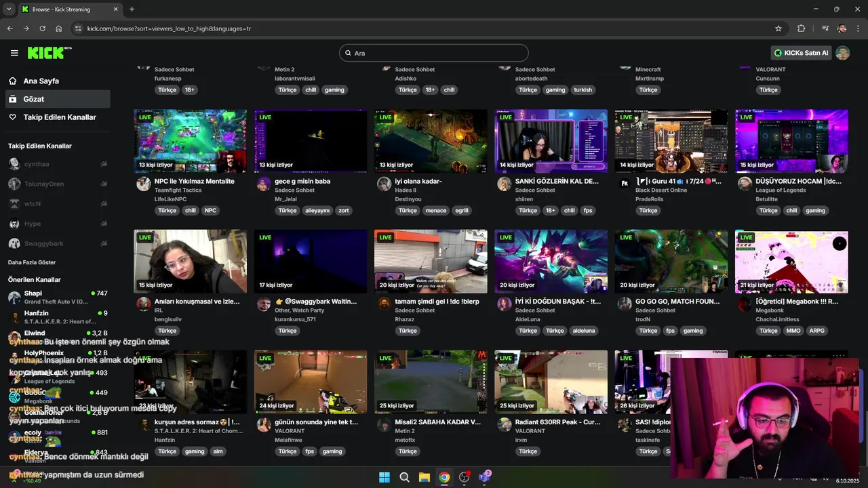Open Windows Start menu

point(384,477)
